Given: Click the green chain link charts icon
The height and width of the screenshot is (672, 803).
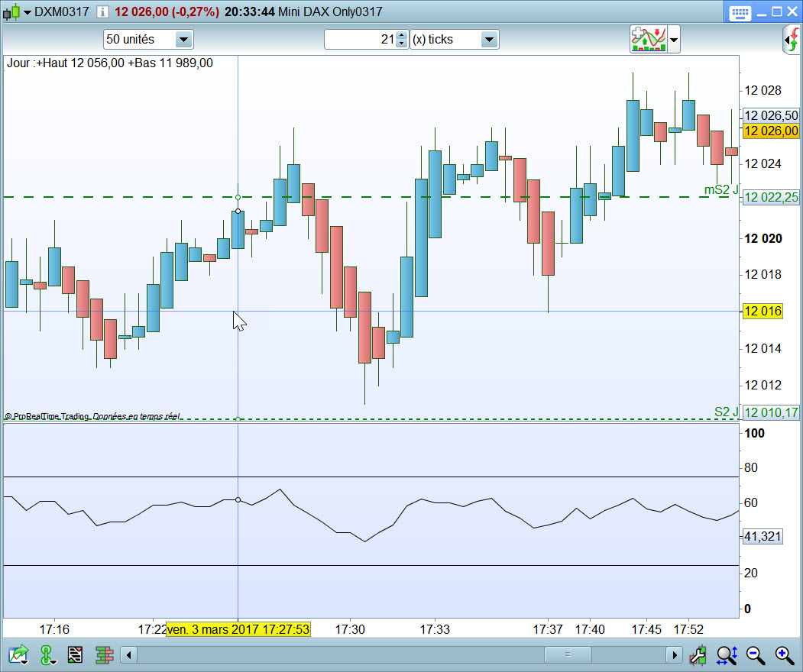Looking at the screenshot, I should [47, 655].
